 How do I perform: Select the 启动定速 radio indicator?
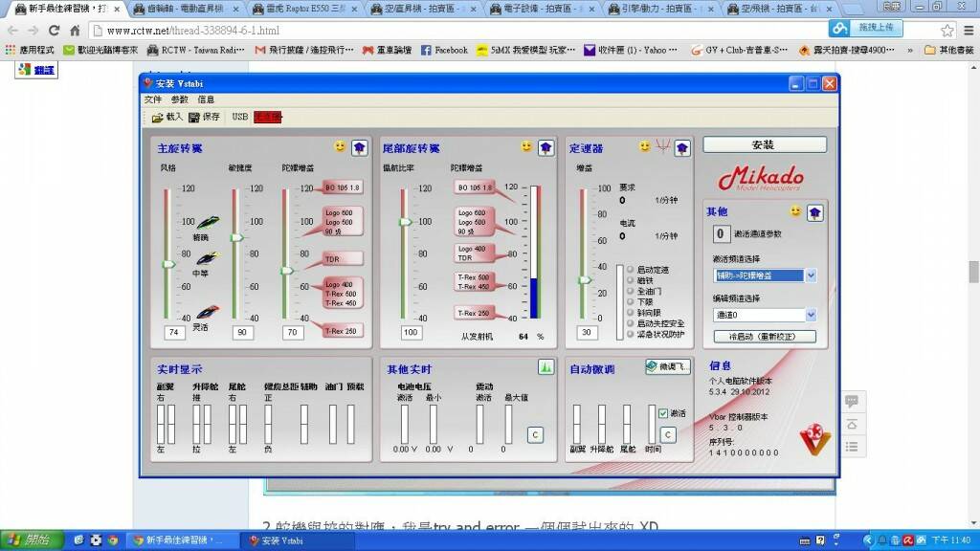pos(632,270)
